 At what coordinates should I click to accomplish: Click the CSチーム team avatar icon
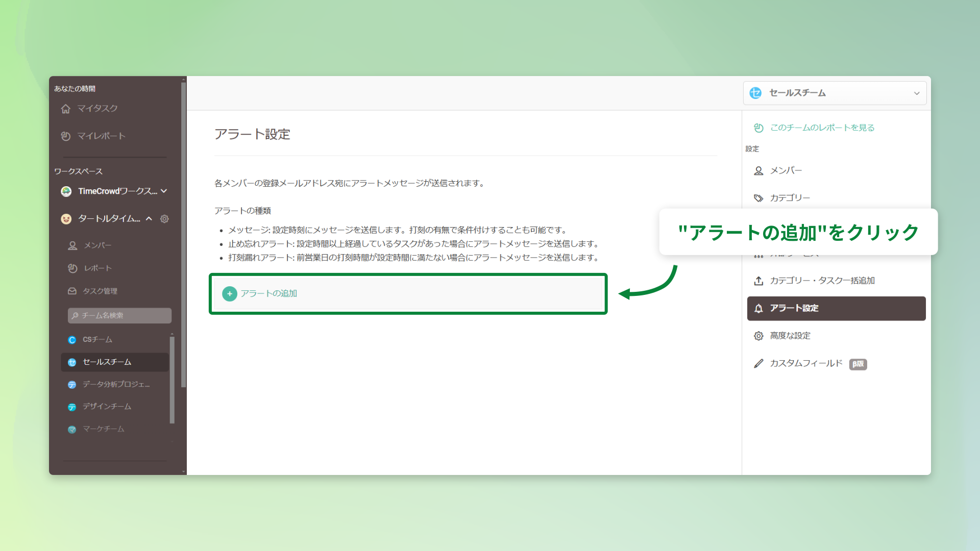tap(72, 339)
